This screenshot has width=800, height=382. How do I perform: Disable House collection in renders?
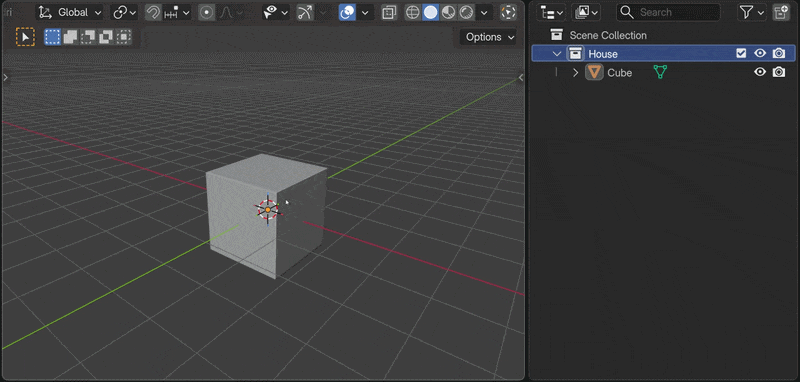[x=779, y=53]
